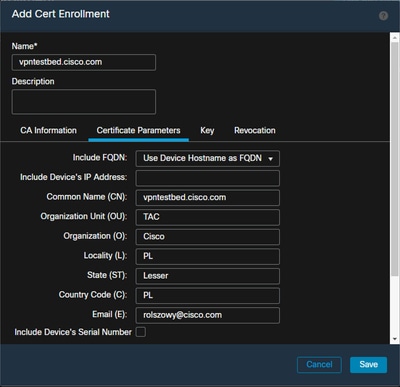Save the cert enrollment
Viewport: 400px width, 387px height.
point(369,365)
